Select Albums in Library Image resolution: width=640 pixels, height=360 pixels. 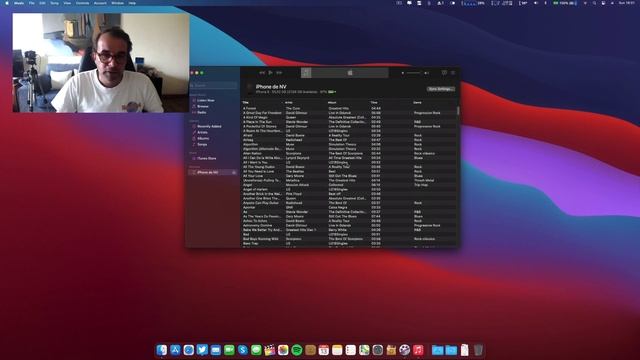coord(203,138)
